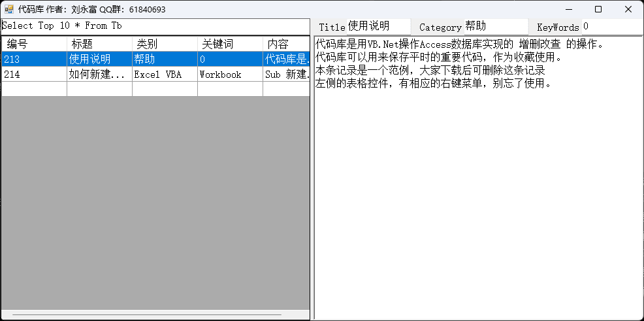Image resolution: width=644 pixels, height=321 pixels.
Task: Select the 如何新建... title cell
Action: [x=99, y=74]
